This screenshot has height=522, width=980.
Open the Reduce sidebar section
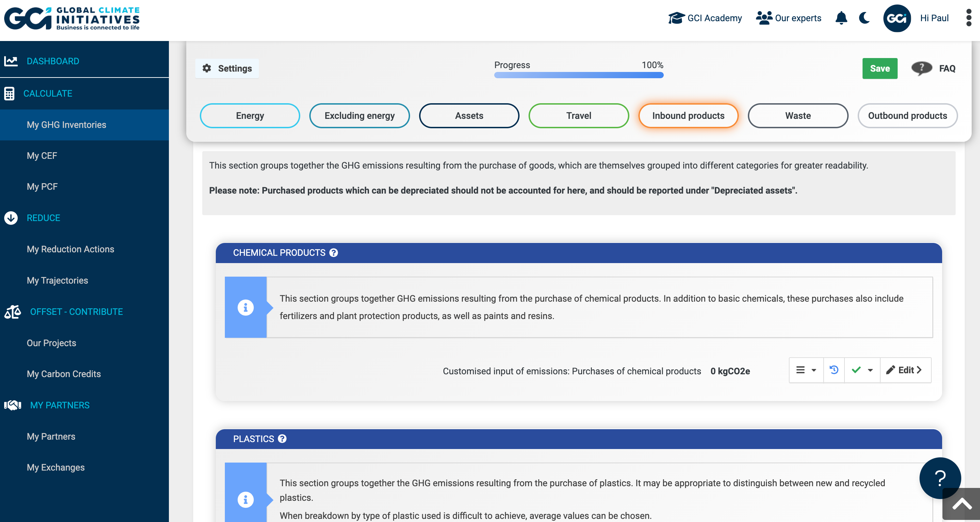[x=43, y=218]
